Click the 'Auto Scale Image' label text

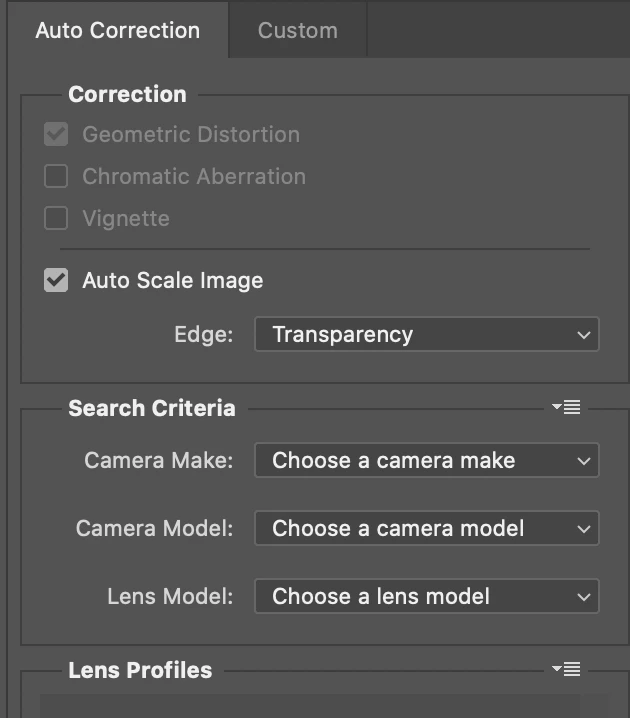pos(172,280)
